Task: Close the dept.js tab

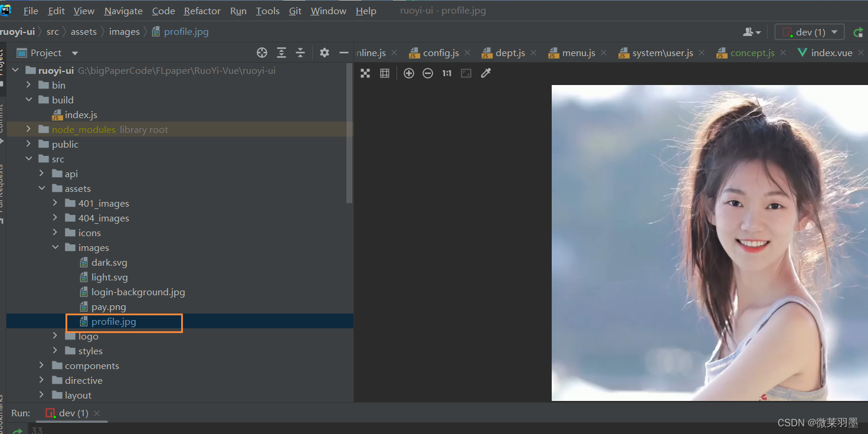Action: pyautogui.click(x=533, y=53)
